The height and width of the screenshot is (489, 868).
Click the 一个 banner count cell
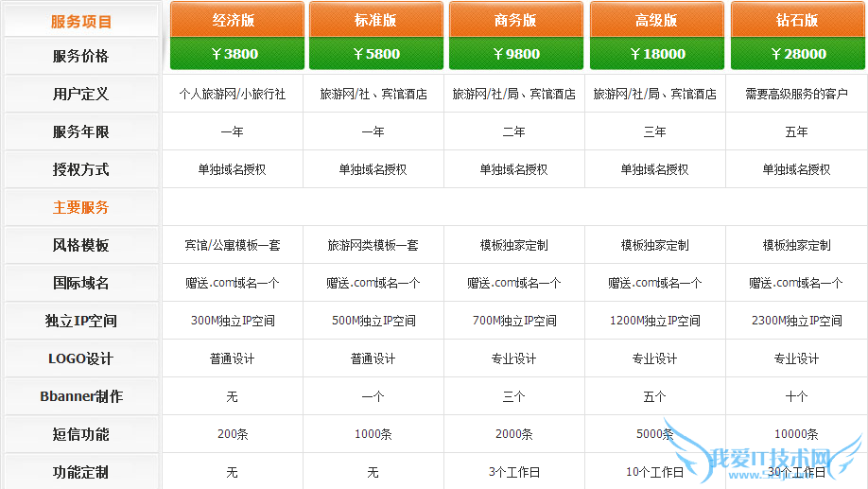pyautogui.click(x=373, y=396)
